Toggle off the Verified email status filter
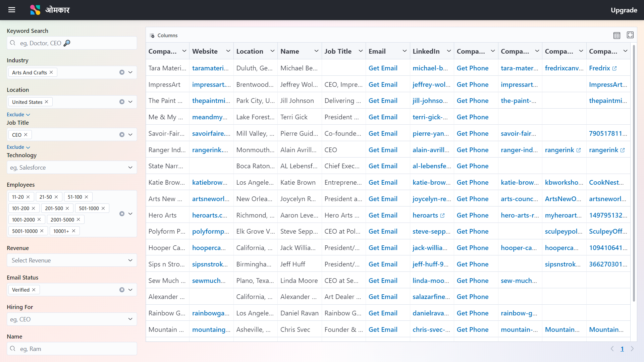 34,290
